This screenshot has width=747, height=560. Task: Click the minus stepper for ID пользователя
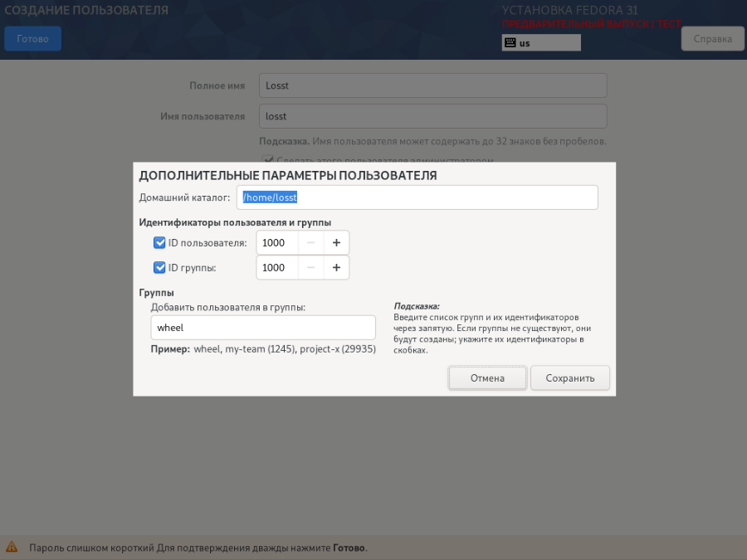(x=310, y=243)
